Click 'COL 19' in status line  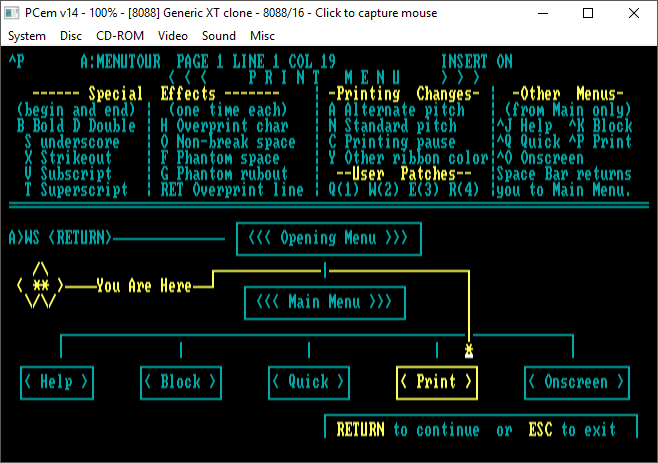(x=312, y=62)
